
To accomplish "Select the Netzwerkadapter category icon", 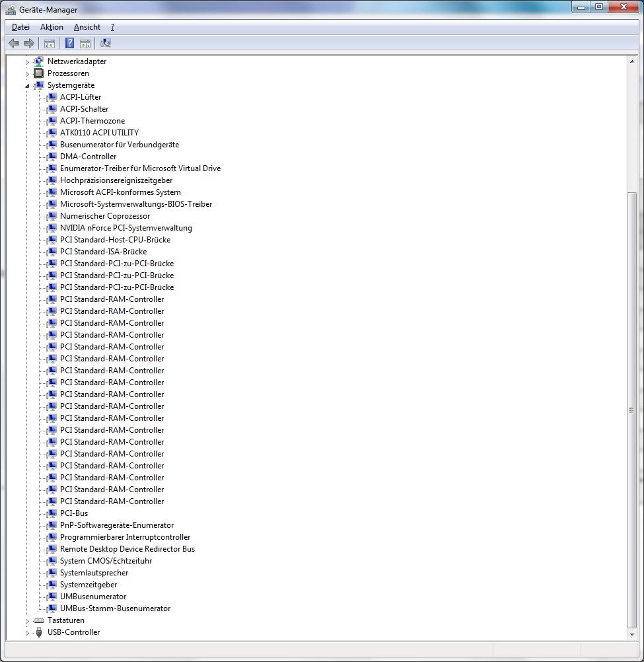I will [x=39, y=61].
